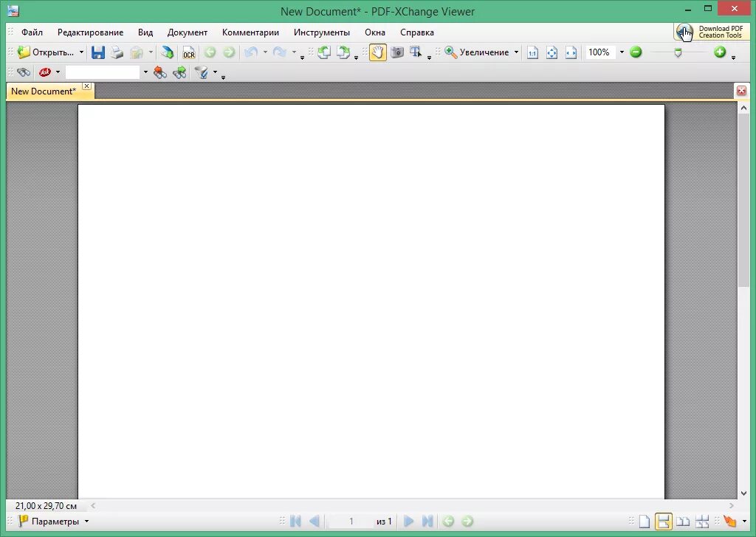Open the Файл menu

coord(32,32)
